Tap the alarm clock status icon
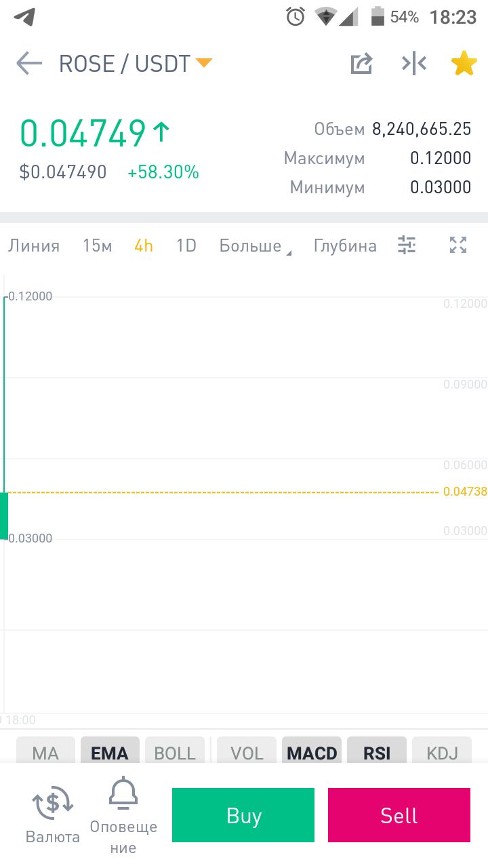The image size is (488, 868). [x=296, y=16]
